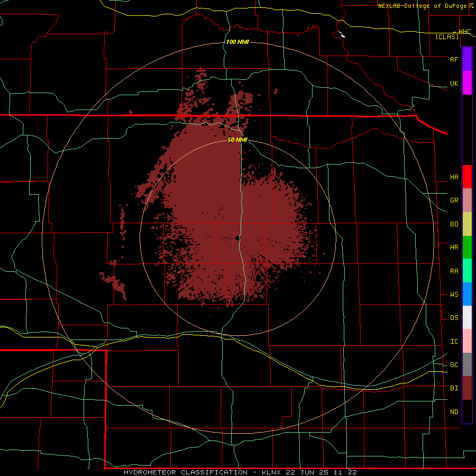
Task: Select the BD legend label
Action: coord(454,224)
